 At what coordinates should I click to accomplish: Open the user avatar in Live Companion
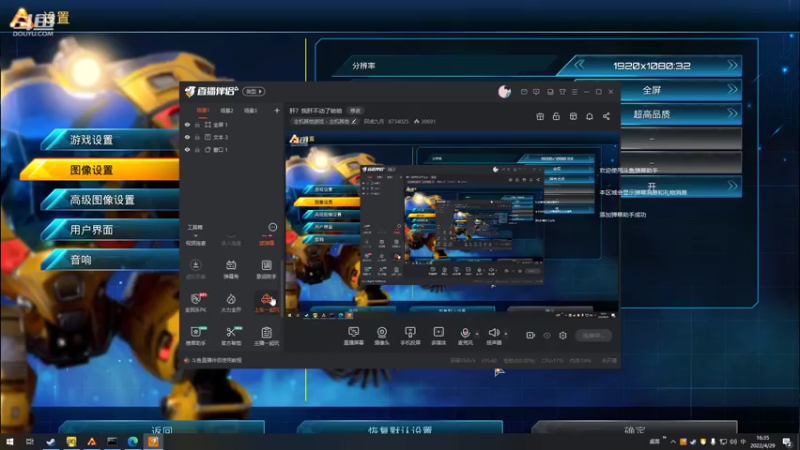pos(504,91)
